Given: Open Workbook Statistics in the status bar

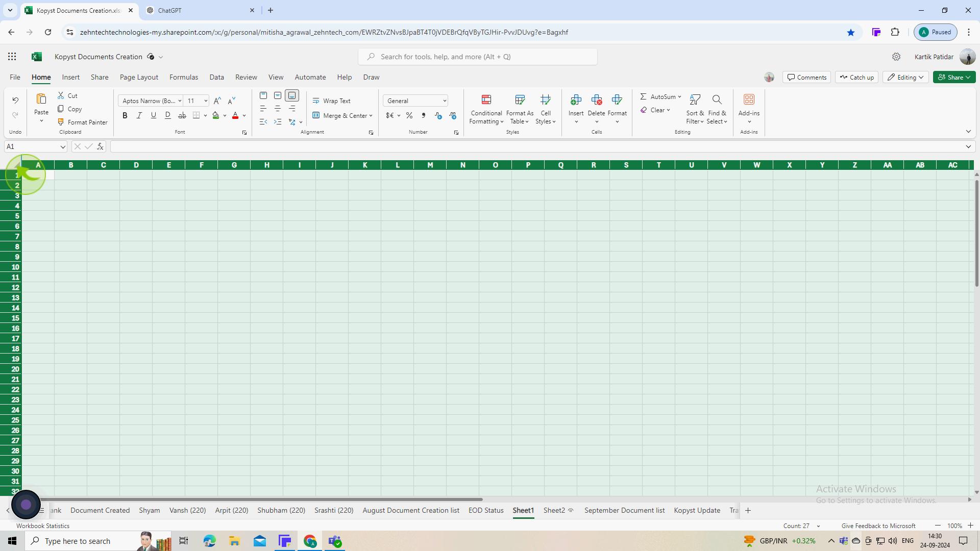Looking at the screenshot, I should click(43, 525).
